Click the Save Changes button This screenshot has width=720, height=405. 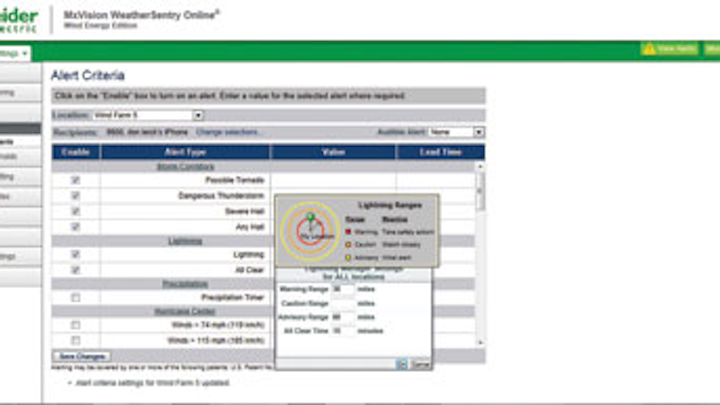tap(82, 356)
